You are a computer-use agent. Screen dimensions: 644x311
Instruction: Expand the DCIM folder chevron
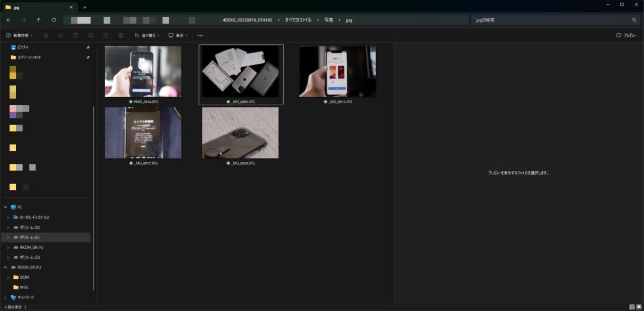8,277
